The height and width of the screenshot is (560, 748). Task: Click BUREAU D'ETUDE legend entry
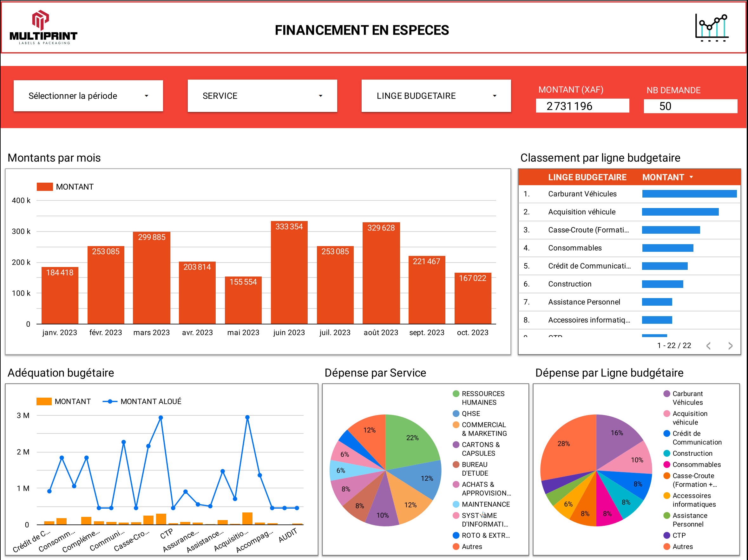pyautogui.click(x=470, y=469)
